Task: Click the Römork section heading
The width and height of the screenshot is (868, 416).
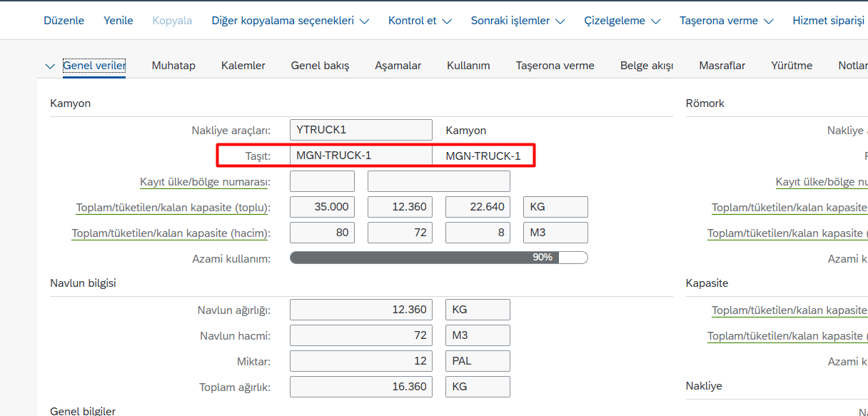Action: click(x=705, y=103)
